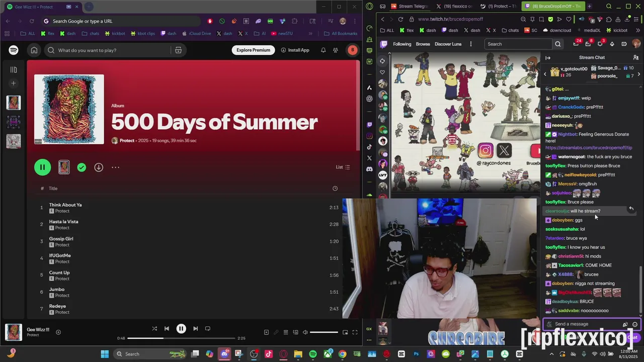644x362 pixels.
Task: Pause album with the green button
Action: (42, 167)
